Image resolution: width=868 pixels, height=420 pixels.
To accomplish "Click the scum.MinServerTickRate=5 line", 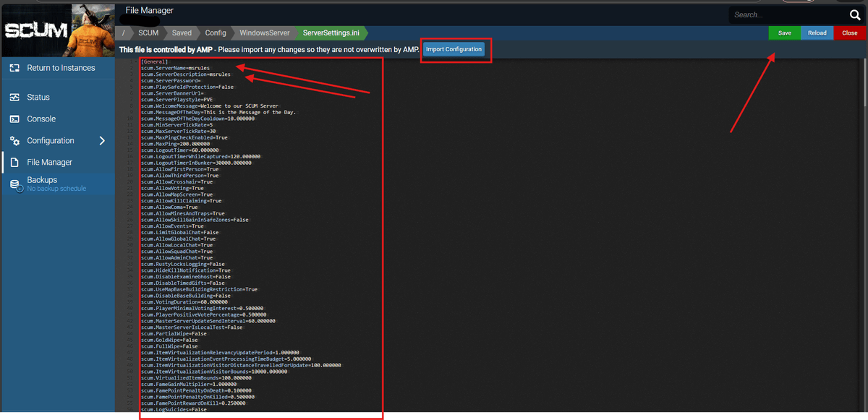I will [178, 125].
